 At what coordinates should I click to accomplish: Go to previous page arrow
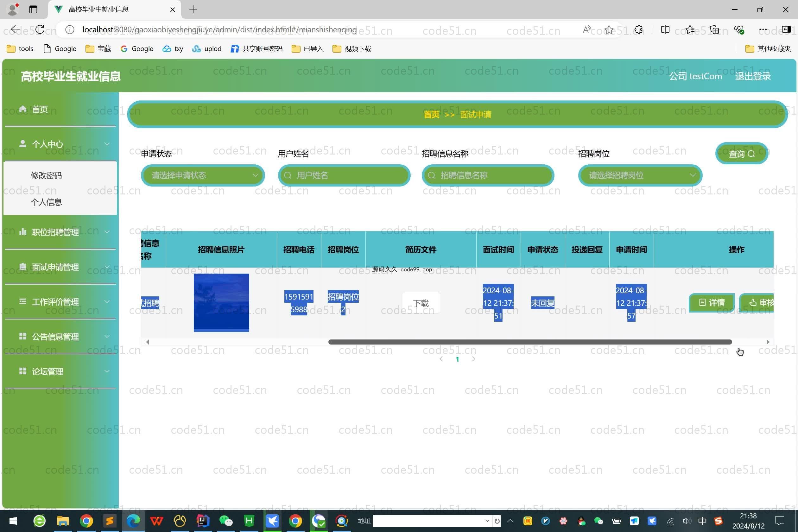441,359
